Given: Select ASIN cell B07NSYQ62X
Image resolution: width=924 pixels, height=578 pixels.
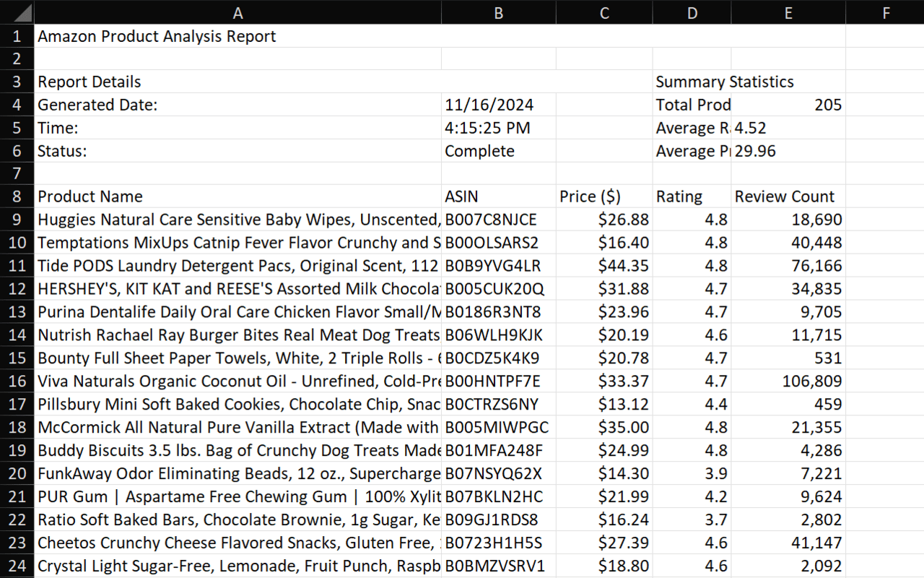Looking at the screenshot, I should [494, 474].
